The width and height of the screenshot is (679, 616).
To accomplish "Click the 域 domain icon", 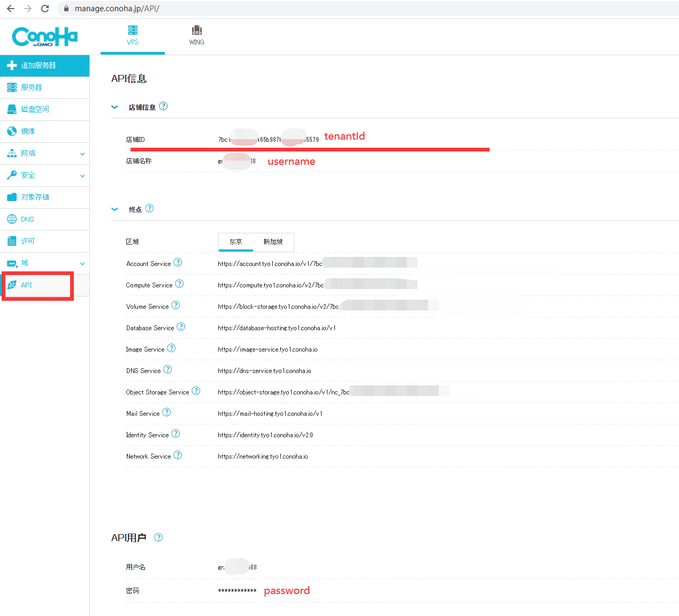I will pyautogui.click(x=12, y=263).
